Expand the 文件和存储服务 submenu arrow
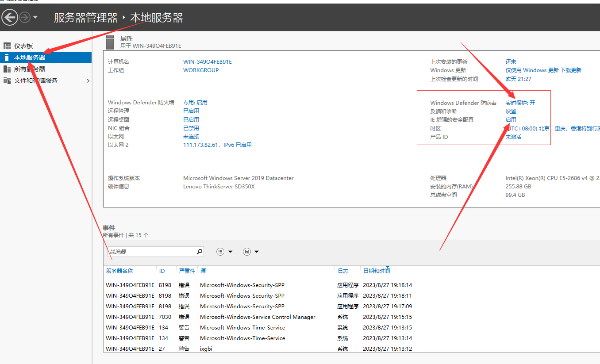 88,80
